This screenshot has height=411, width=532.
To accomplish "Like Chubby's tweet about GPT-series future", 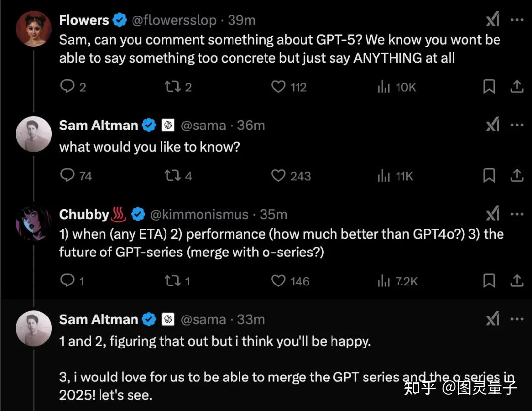I will [278, 281].
